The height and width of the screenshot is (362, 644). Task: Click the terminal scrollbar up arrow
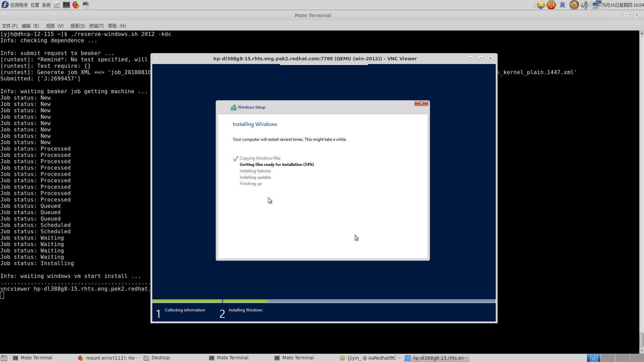coord(642,33)
